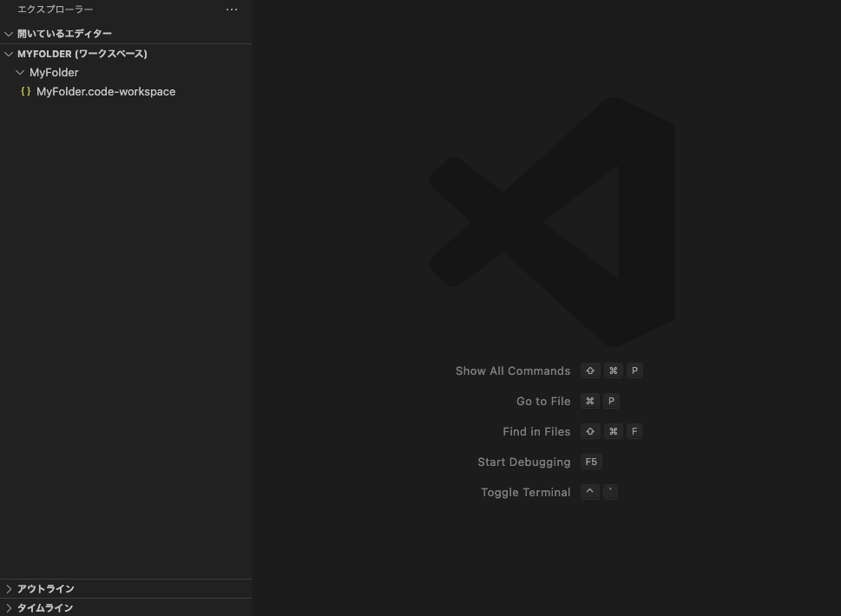Click the backtick key hint for Toggle Terminal
Viewport: 841px width, 616px height.
(x=610, y=492)
